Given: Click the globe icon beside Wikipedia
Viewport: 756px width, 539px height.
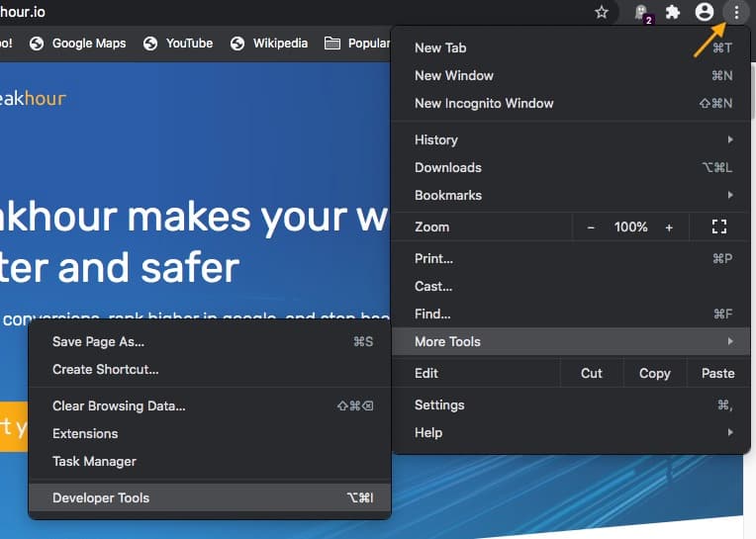Looking at the screenshot, I should [x=237, y=44].
